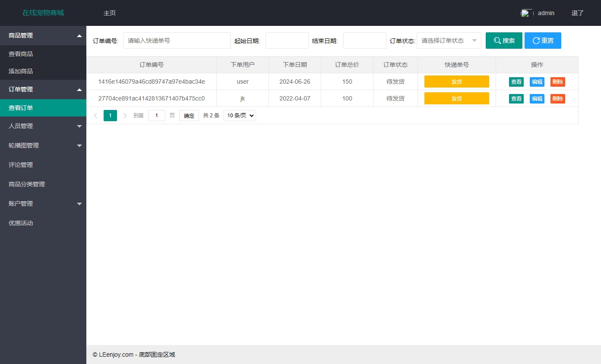The height and width of the screenshot is (364, 601).
Task: Open the 请选择订单状态 dropdown
Action: click(x=449, y=40)
